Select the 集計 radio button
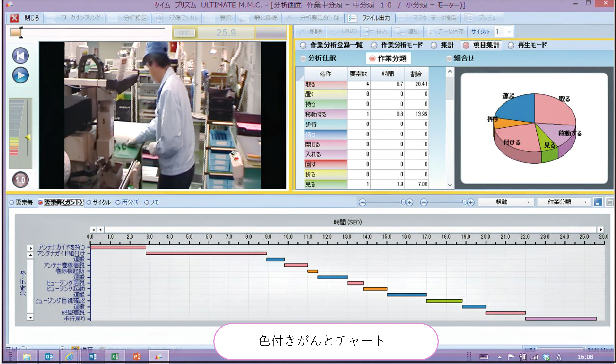Screen dimensions: 616x364 [x=434, y=45]
